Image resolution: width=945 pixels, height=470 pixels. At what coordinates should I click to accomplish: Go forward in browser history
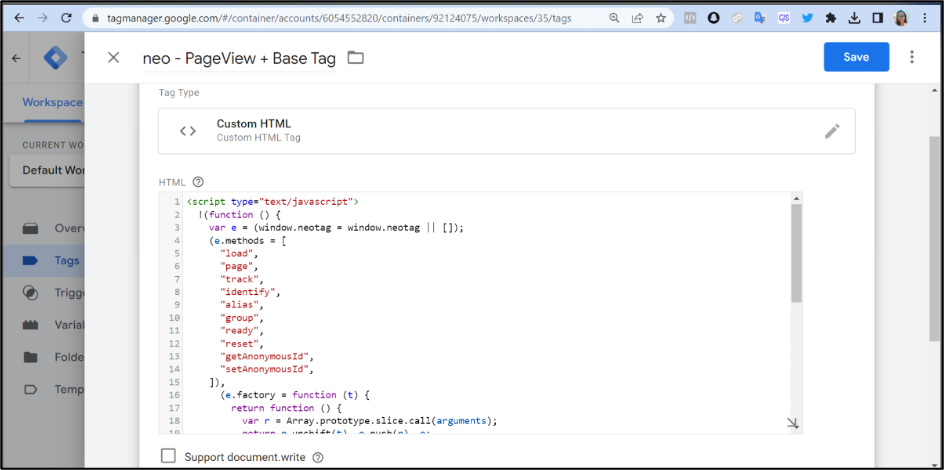tap(42, 18)
